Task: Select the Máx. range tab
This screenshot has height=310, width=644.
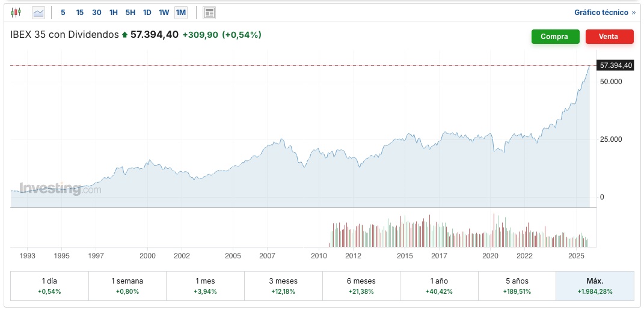Action: point(595,286)
